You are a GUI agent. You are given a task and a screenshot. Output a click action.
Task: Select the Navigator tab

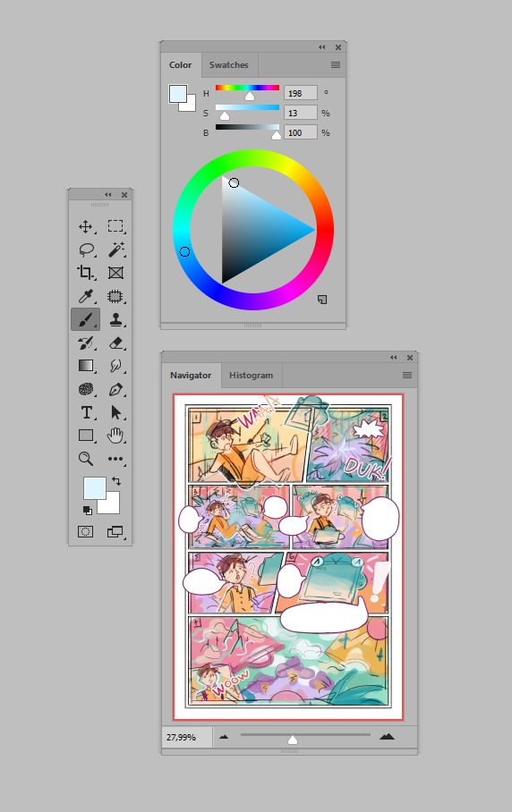[x=190, y=375]
